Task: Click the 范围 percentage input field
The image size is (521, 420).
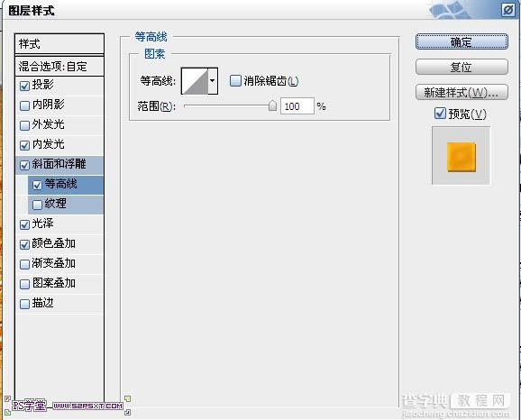Action: coord(297,106)
